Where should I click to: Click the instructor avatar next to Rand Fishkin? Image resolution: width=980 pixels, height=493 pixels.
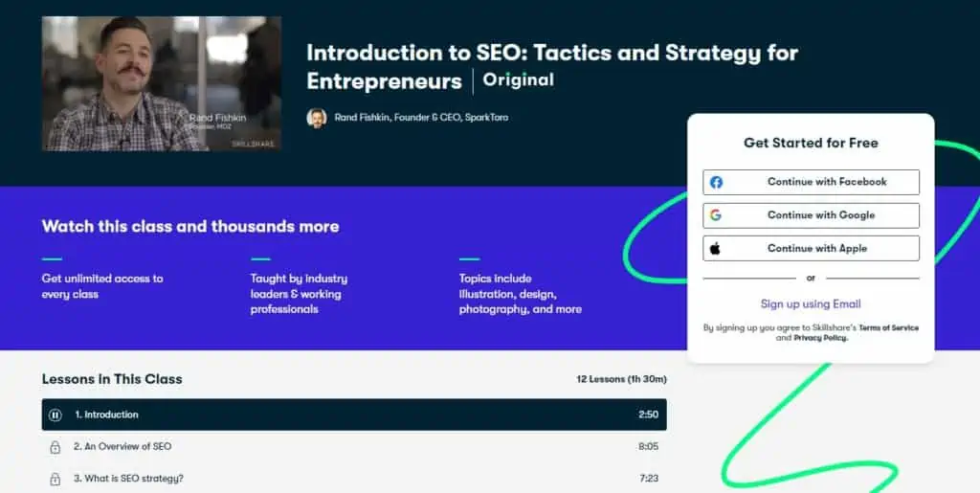pyautogui.click(x=317, y=118)
